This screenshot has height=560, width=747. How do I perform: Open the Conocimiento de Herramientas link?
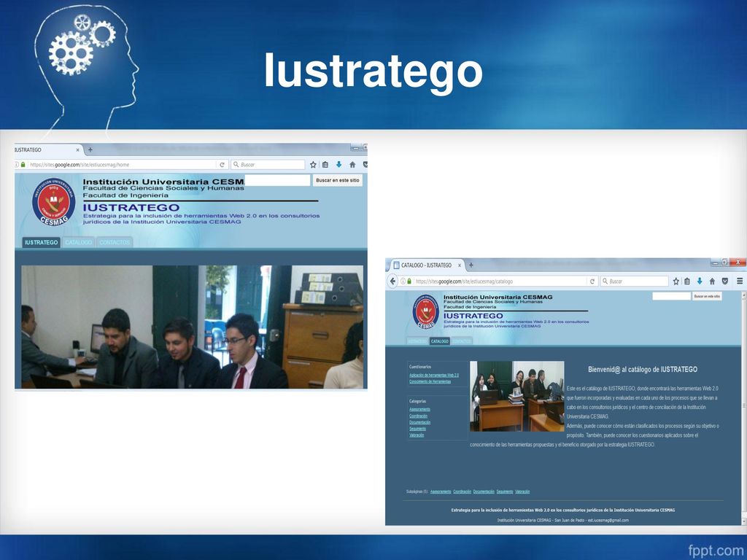[x=430, y=381]
